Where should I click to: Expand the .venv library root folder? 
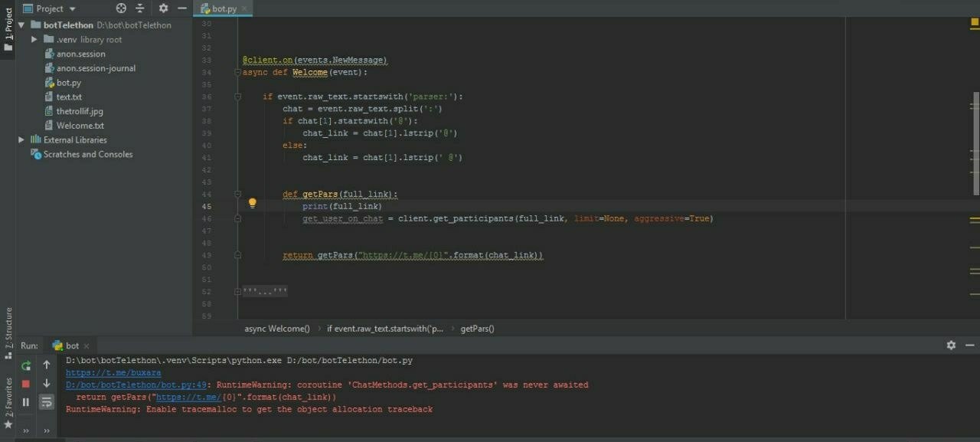tap(34, 39)
